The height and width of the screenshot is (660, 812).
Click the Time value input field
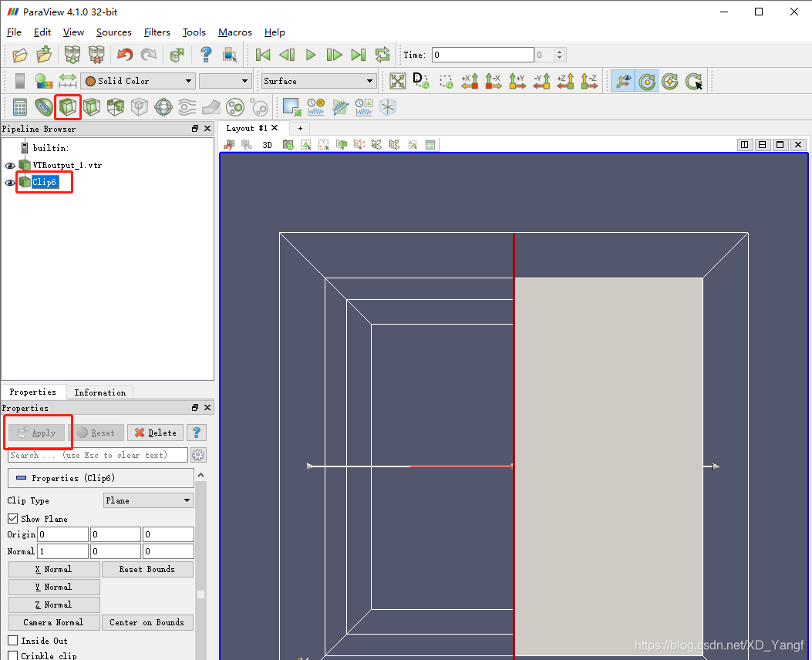coord(483,55)
